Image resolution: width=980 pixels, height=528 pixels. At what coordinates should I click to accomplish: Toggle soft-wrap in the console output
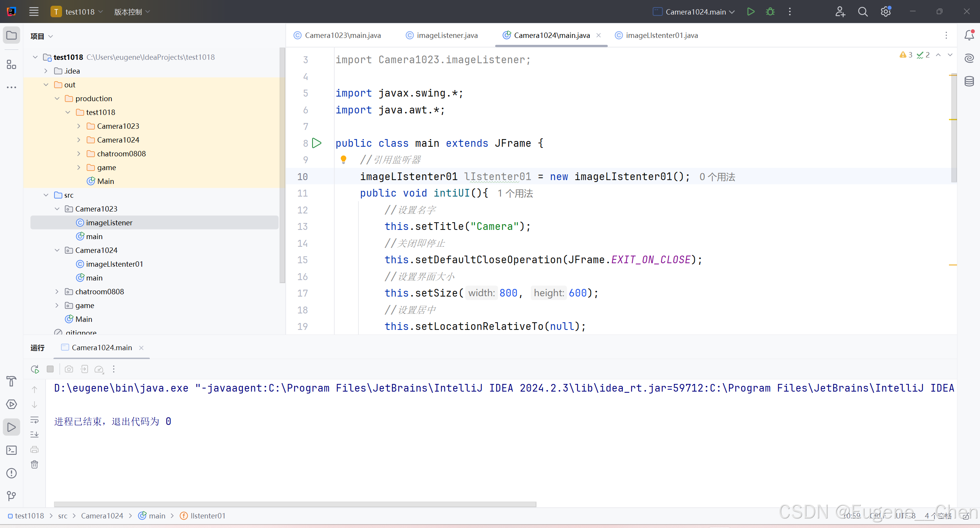click(x=34, y=420)
